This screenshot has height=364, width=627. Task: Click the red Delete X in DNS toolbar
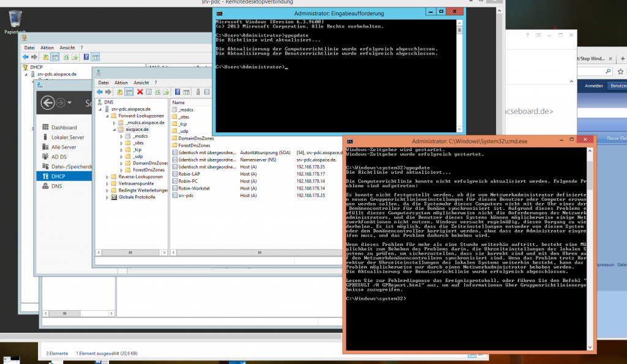[x=140, y=92]
